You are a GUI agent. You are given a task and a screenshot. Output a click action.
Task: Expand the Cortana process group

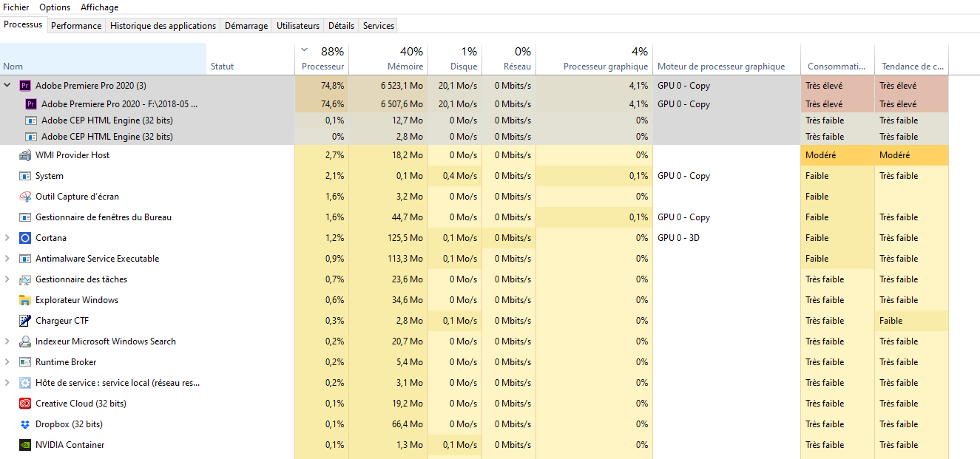[7, 238]
